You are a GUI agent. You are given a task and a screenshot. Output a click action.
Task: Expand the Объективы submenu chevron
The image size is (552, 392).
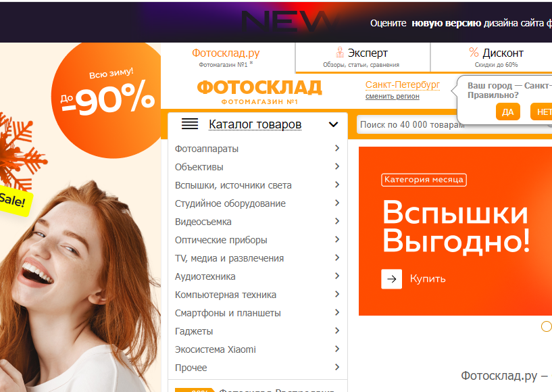pos(337,166)
